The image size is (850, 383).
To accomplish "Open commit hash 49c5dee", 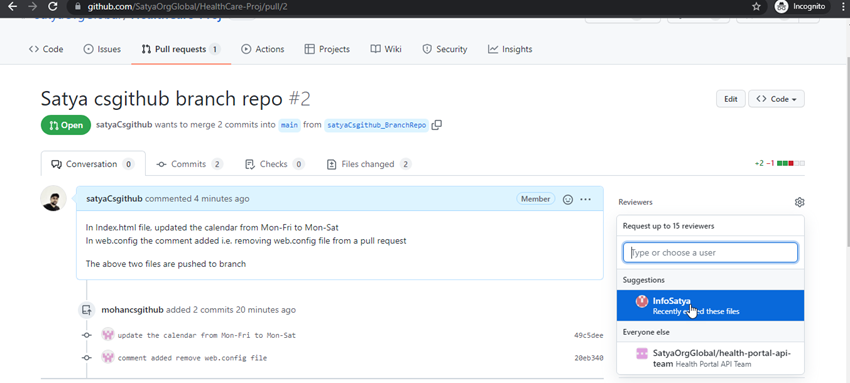I will (x=589, y=335).
